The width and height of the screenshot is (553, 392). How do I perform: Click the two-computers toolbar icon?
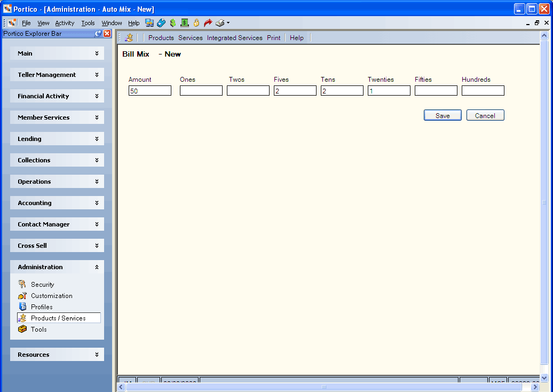(x=149, y=23)
